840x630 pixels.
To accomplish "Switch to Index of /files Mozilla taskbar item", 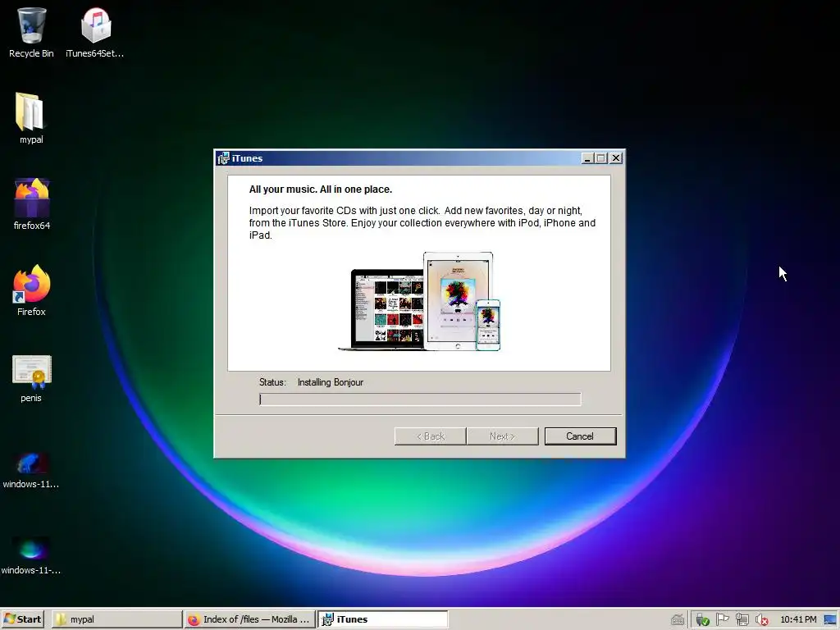I will [249, 619].
